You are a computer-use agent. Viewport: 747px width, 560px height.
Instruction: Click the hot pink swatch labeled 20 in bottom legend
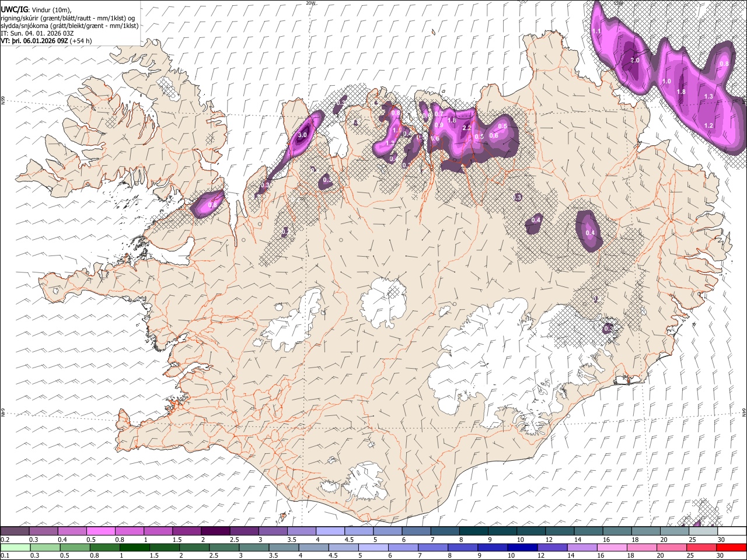673,547
